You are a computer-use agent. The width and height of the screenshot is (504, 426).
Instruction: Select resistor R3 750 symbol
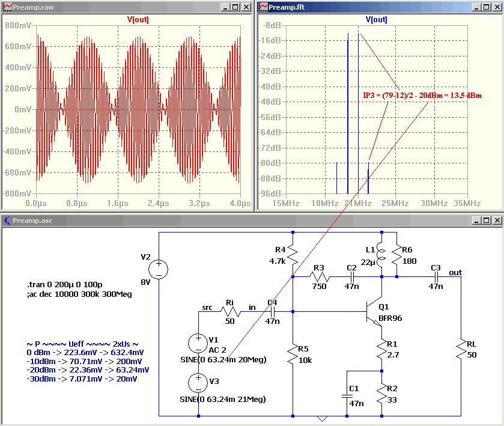coord(320,276)
